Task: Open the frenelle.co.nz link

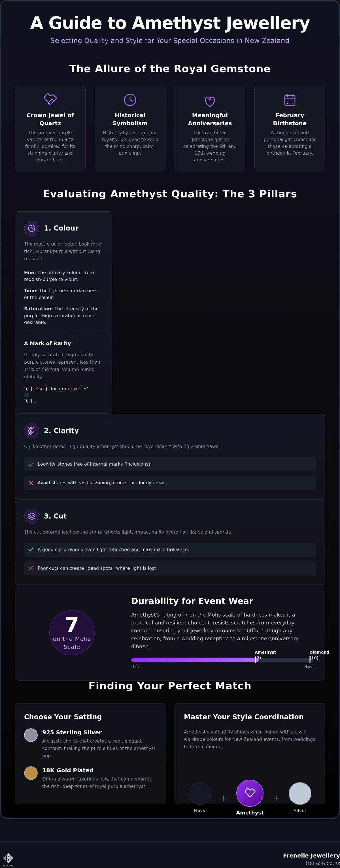Action: [x=322, y=863]
